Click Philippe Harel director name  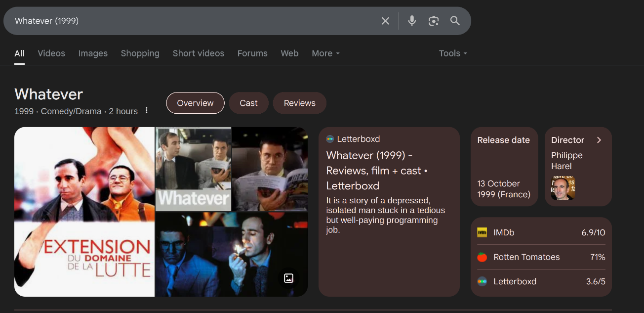point(567,161)
